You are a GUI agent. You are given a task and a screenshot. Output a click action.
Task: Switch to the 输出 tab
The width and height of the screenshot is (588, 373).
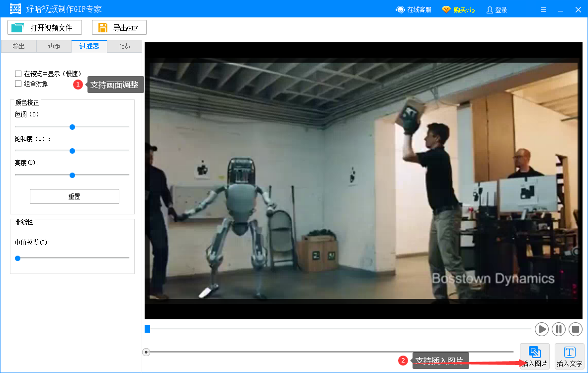pyautogui.click(x=18, y=46)
